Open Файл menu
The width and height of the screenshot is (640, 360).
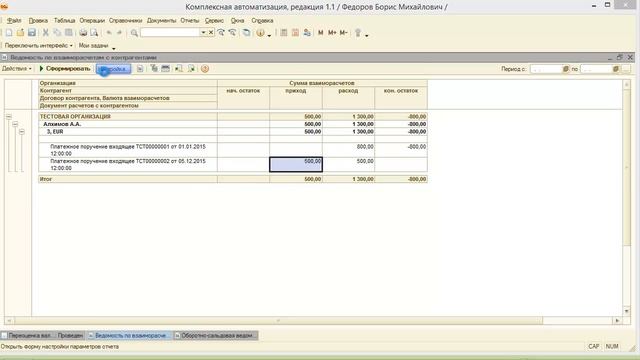click(14, 20)
